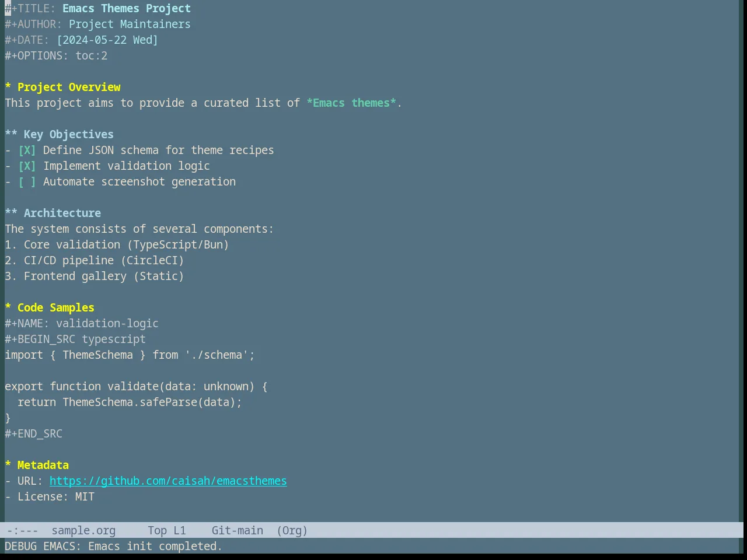
Task: Click the echo area message 'Emacs init completed.'
Action: (x=155, y=547)
